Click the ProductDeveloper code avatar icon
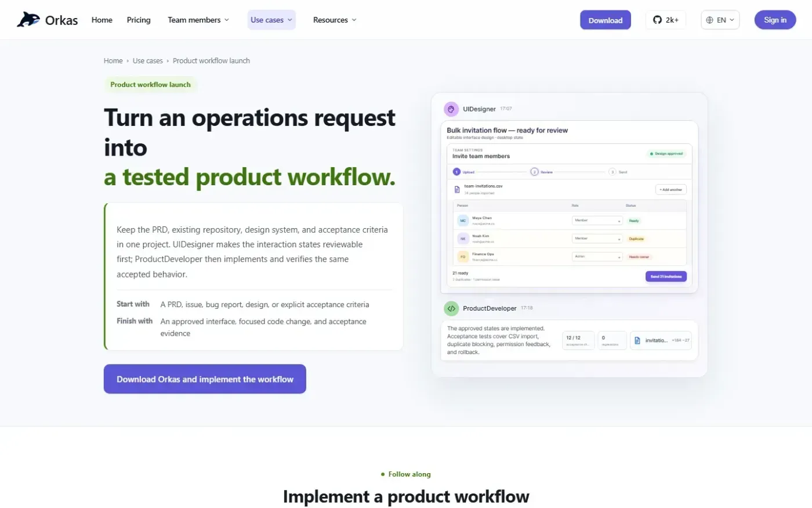812x508 pixels. coord(451,308)
